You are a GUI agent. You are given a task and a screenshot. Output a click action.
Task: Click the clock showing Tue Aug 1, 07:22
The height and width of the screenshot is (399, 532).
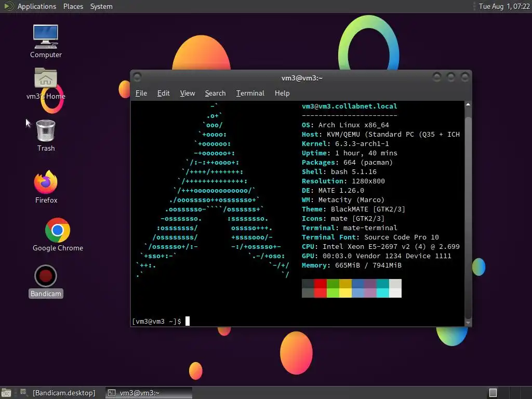coord(504,6)
